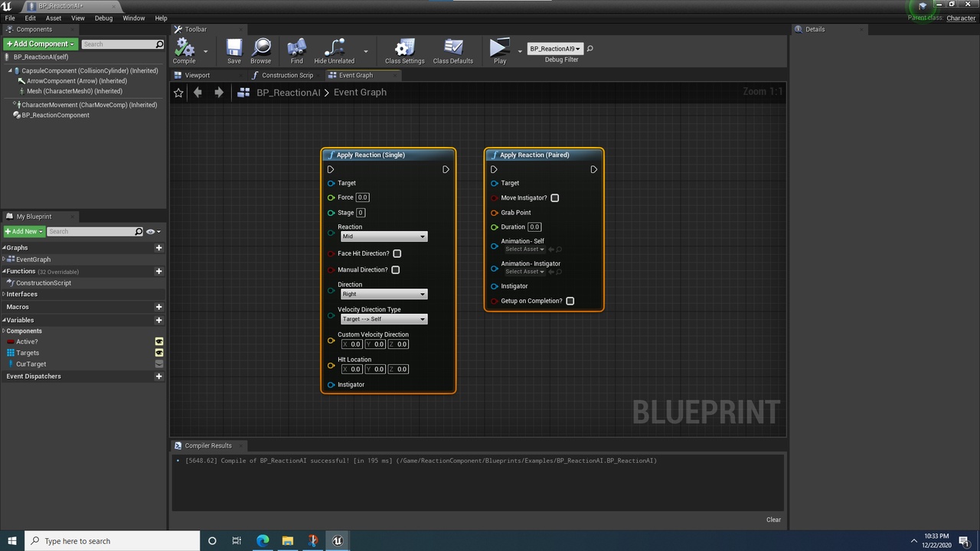This screenshot has height=551, width=980.
Task: Check Getup on Completion option
Action: tap(570, 301)
